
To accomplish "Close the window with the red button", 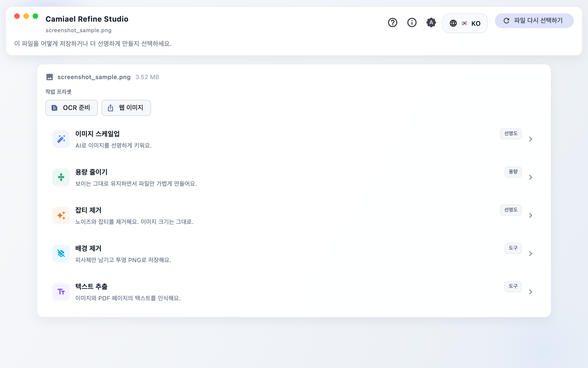I will pos(17,16).
